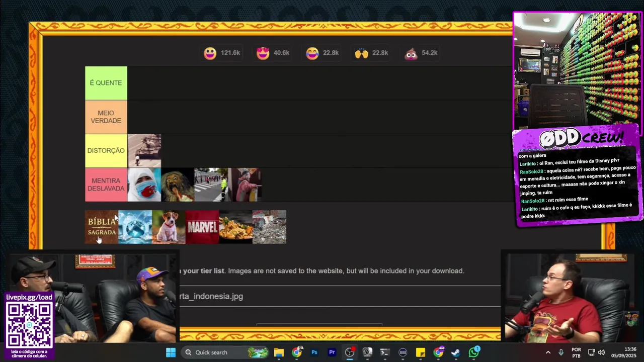Screen dimensions: 644x362
Task: Click the laughing face reaction emoji
Action: [312, 53]
